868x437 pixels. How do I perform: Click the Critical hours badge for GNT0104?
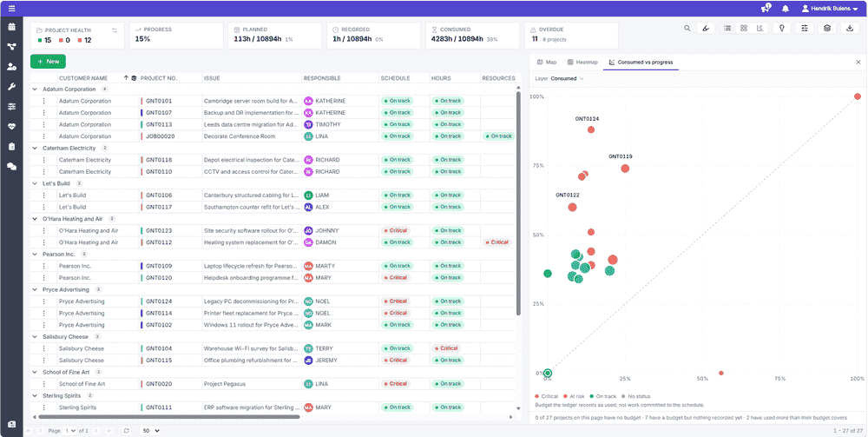[446, 348]
